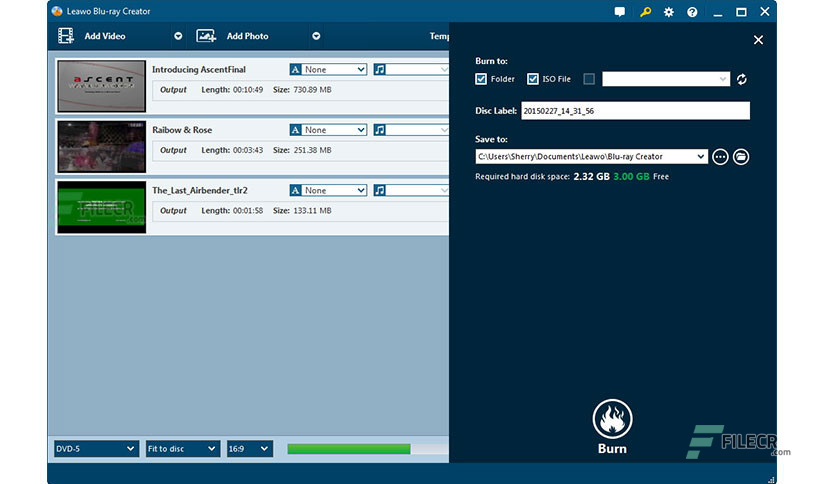Image resolution: width=836 pixels, height=484 pixels.
Task: Select the Introducing AscentFinal thumbnail
Action: (x=101, y=86)
